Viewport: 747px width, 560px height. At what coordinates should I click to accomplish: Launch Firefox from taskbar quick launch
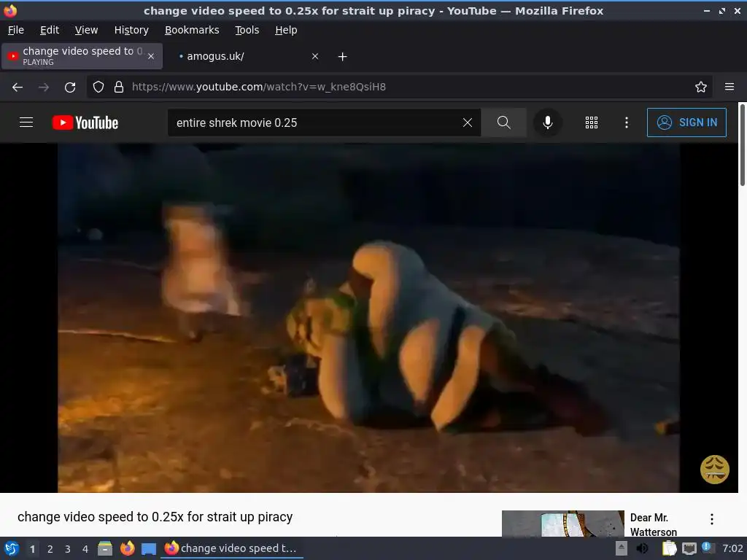pyautogui.click(x=127, y=548)
